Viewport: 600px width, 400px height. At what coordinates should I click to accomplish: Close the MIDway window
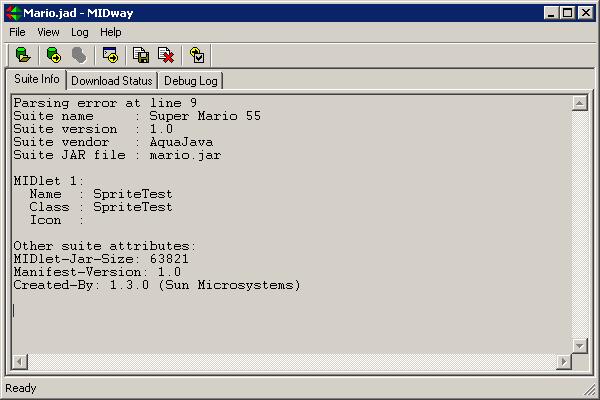point(586,13)
